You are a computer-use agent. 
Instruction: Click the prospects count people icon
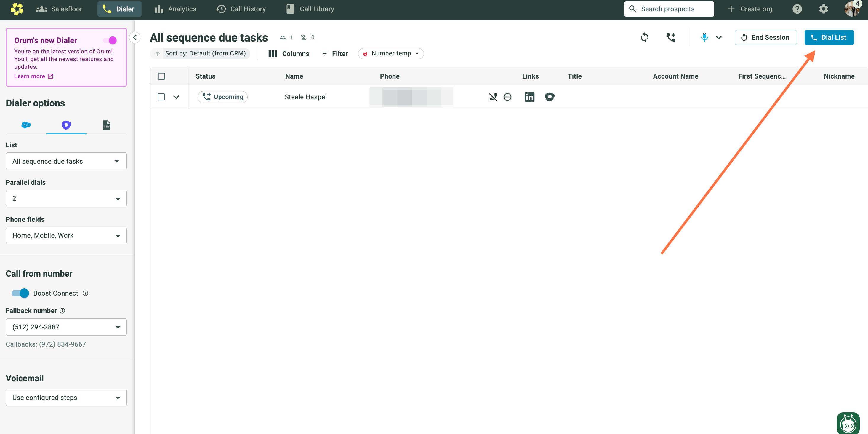pyautogui.click(x=282, y=37)
